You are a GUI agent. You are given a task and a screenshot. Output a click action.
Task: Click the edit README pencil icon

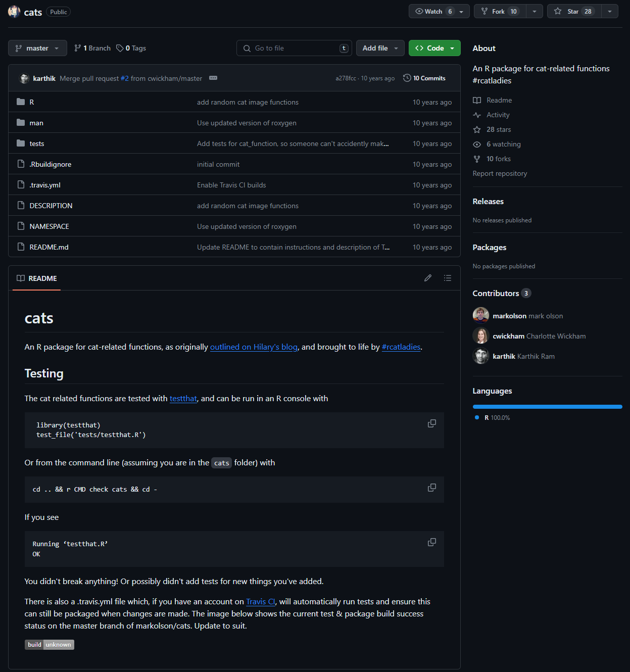(x=428, y=278)
